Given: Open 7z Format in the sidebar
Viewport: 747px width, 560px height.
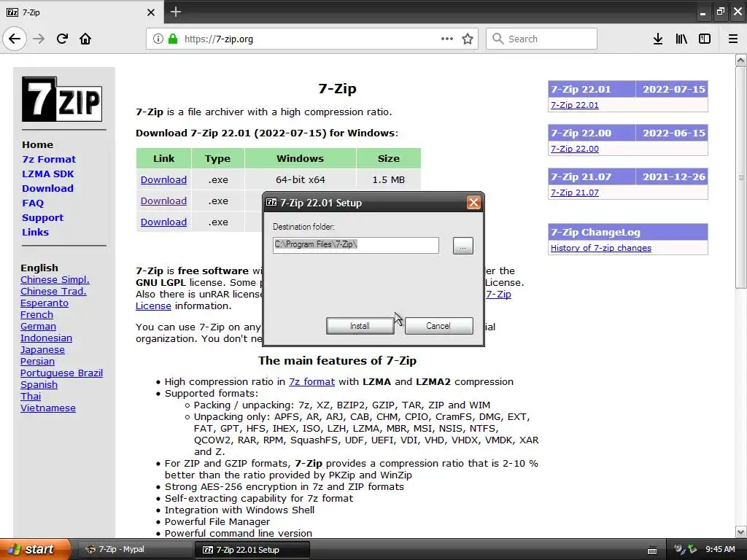Looking at the screenshot, I should [x=49, y=160].
